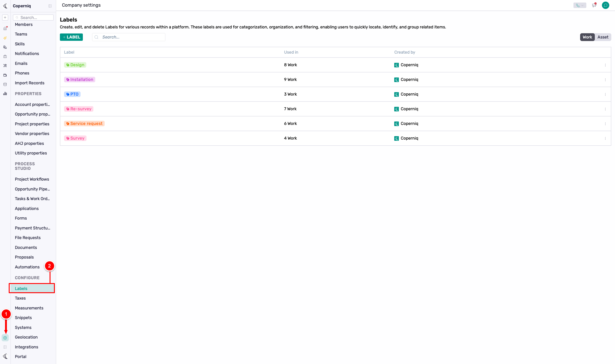615x364 pixels.
Task: Click the purple Installation label tag
Action: [x=80, y=80]
